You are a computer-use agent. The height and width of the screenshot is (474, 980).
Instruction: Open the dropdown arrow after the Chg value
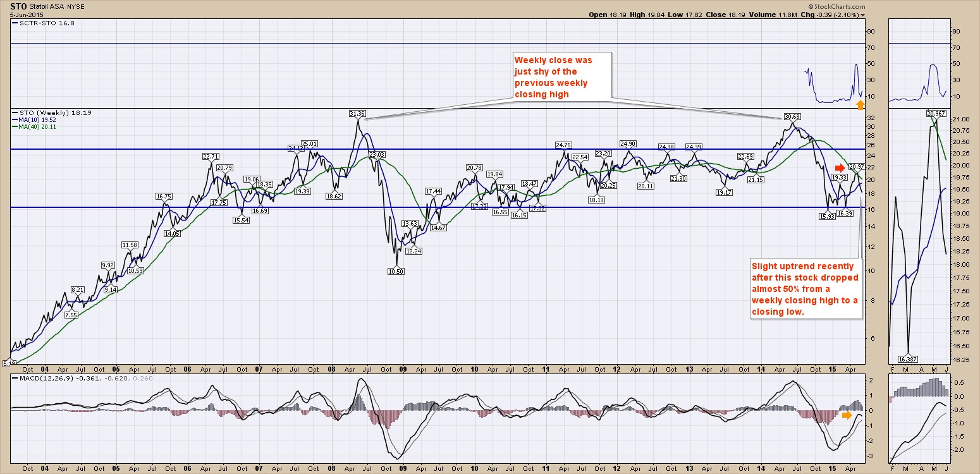(x=863, y=15)
